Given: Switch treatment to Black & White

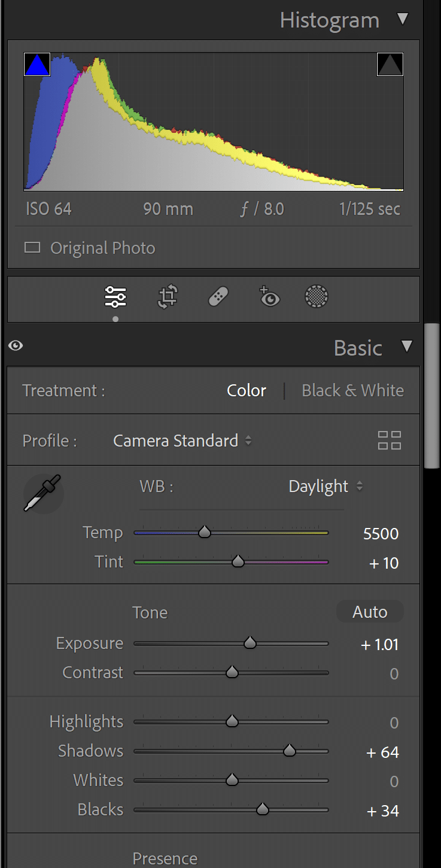Looking at the screenshot, I should pos(352,390).
